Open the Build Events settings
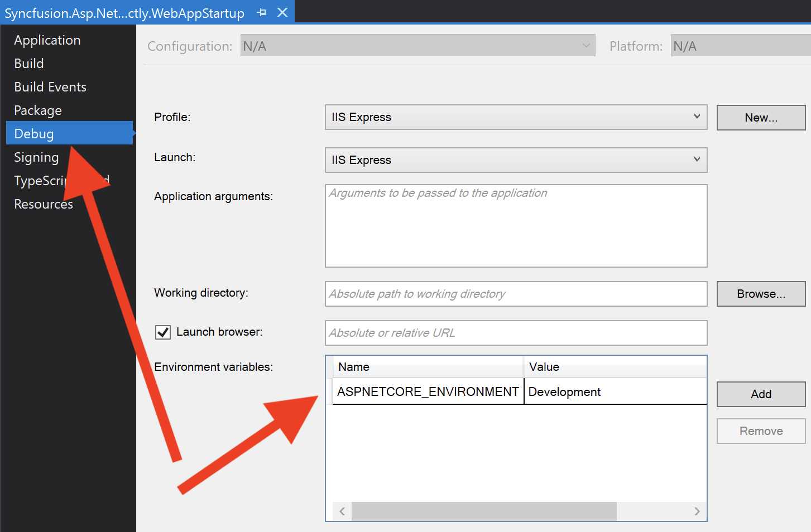Viewport: 811px width, 532px height. tap(50, 86)
